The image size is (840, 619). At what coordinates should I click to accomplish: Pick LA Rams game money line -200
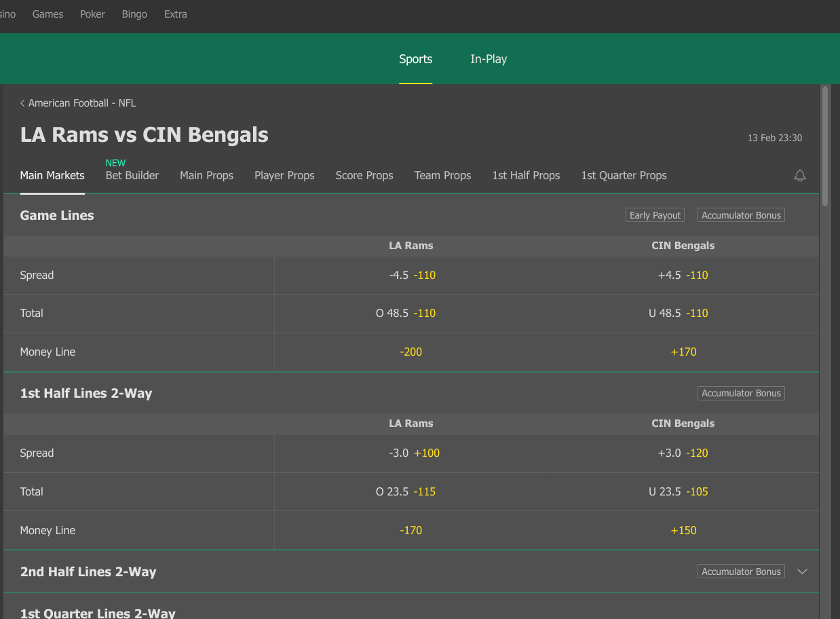pyautogui.click(x=411, y=352)
